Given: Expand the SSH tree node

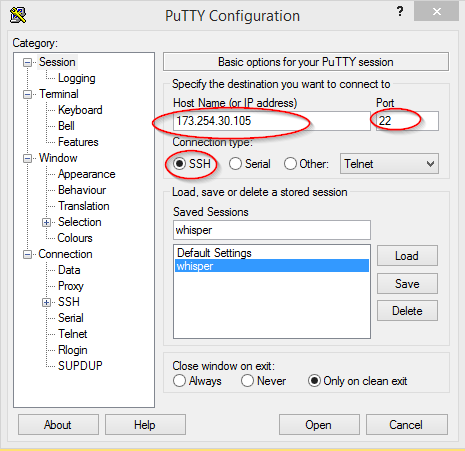Looking at the screenshot, I should click(x=46, y=302).
